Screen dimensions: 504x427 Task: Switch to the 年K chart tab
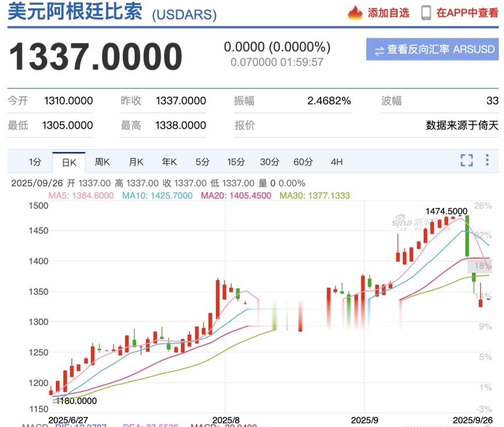169,162
